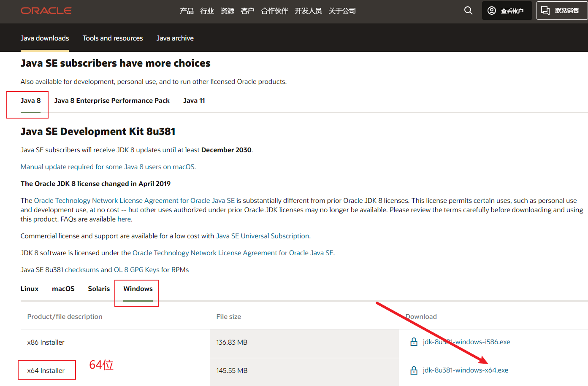
Task: Click the x86 Installer row label
Action: [x=46, y=342]
